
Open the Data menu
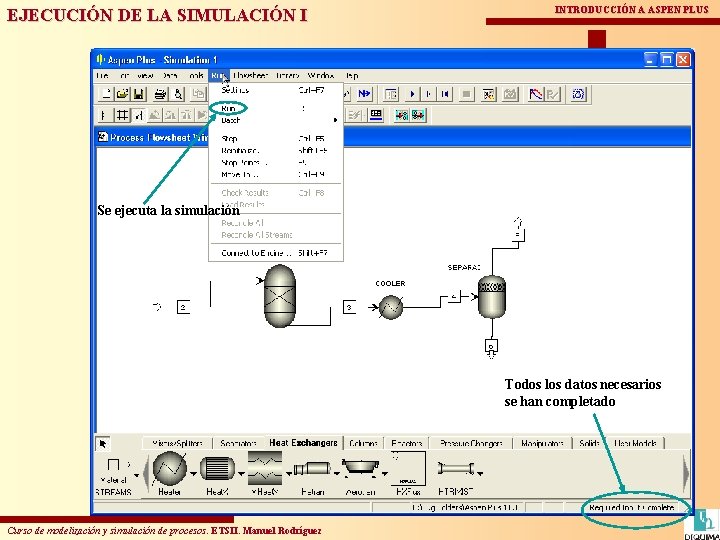(169, 76)
